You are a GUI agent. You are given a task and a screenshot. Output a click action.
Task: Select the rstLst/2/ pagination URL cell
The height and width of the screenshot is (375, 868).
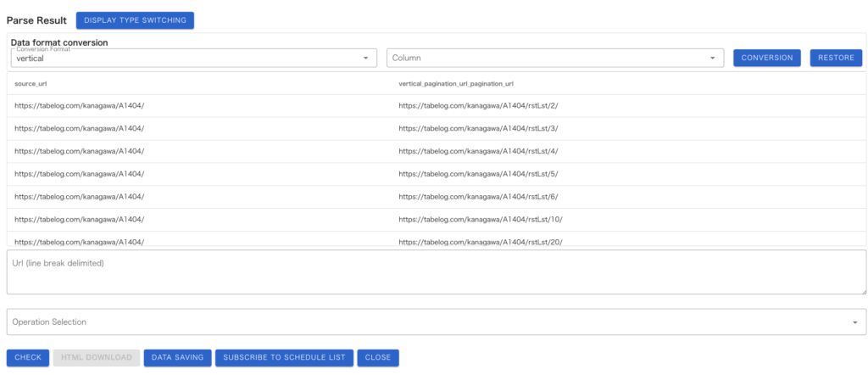[x=478, y=106]
